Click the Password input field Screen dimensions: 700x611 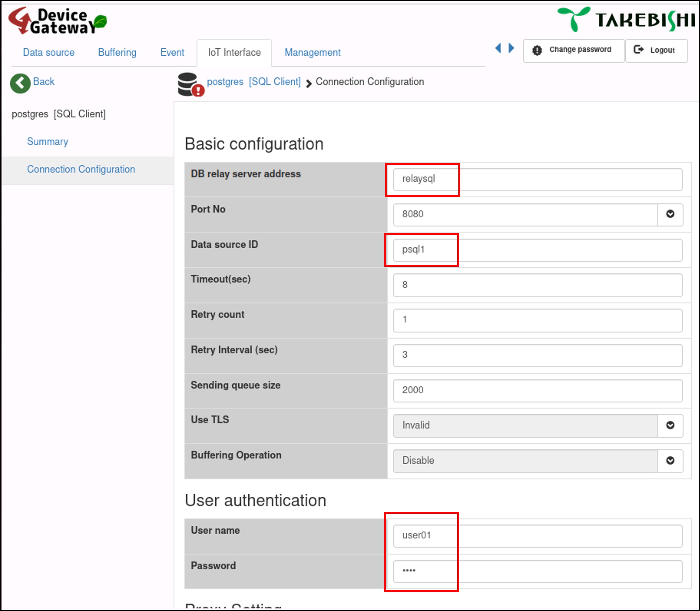(537, 571)
